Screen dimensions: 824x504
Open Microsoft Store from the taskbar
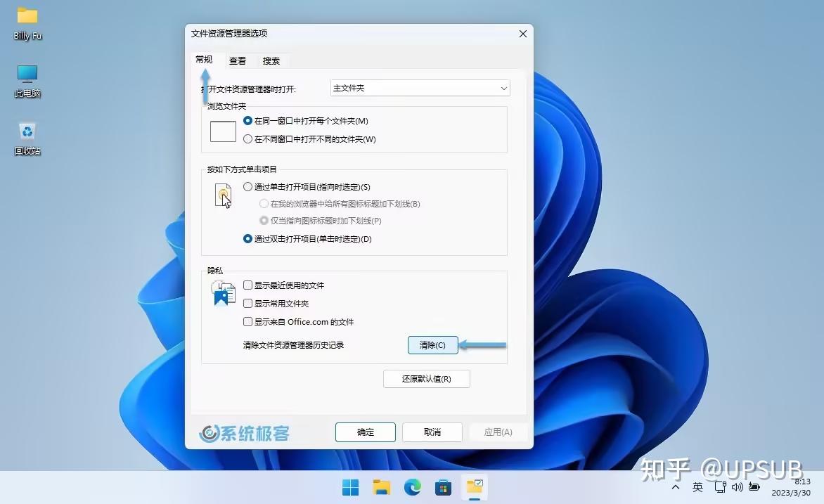point(444,486)
